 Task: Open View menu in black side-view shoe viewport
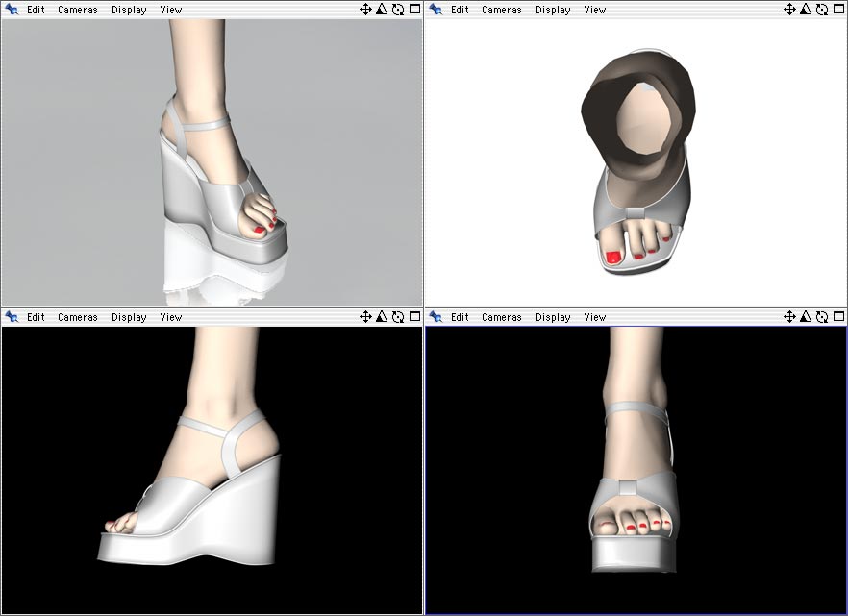click(x=171, y=317)
